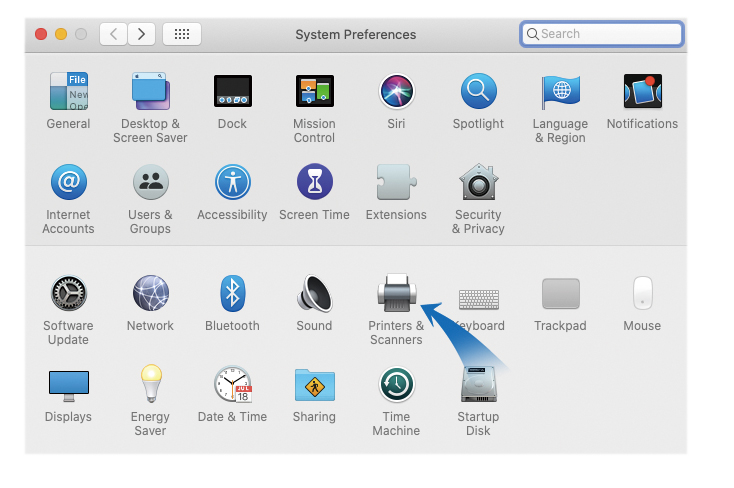The width and height of the screenshot is (734, 488).
Task: Go back with the left chevron button
Action: click(113, 34)
